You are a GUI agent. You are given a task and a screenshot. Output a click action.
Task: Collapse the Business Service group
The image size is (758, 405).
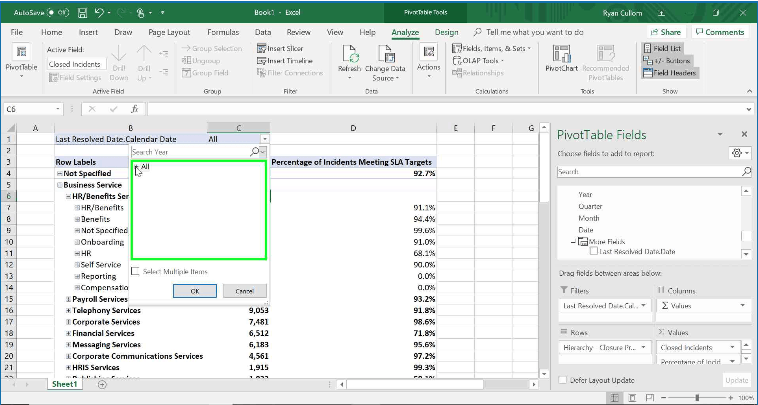click(59, 185)
